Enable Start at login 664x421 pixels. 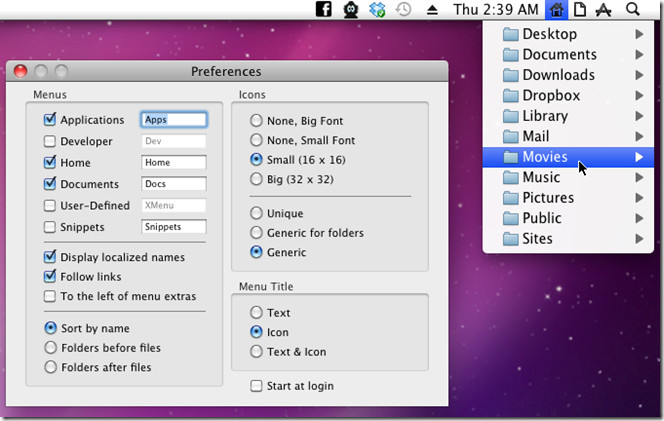coord(256,386)
